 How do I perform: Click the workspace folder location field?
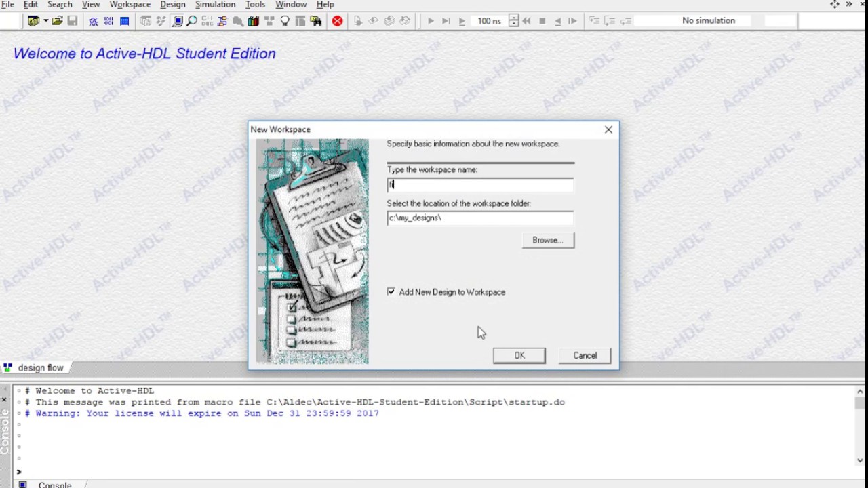click(x=480, y=218)
